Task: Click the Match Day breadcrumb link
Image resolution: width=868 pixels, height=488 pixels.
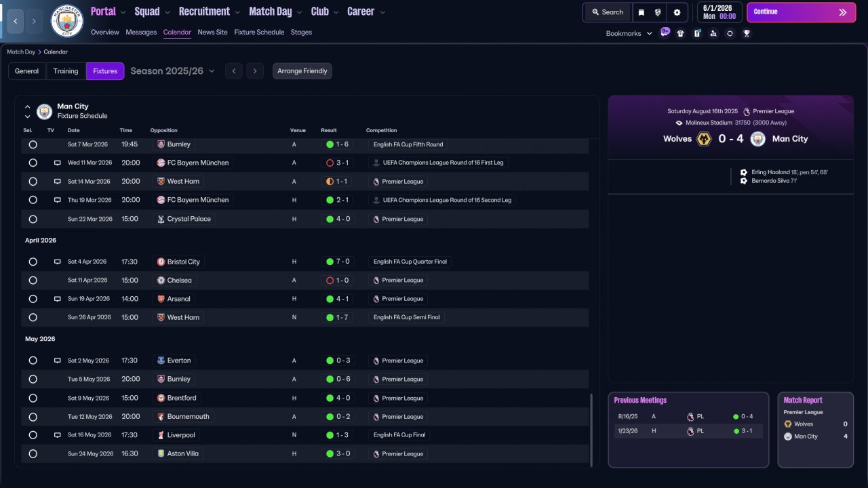Action: (x=21, y=52)
